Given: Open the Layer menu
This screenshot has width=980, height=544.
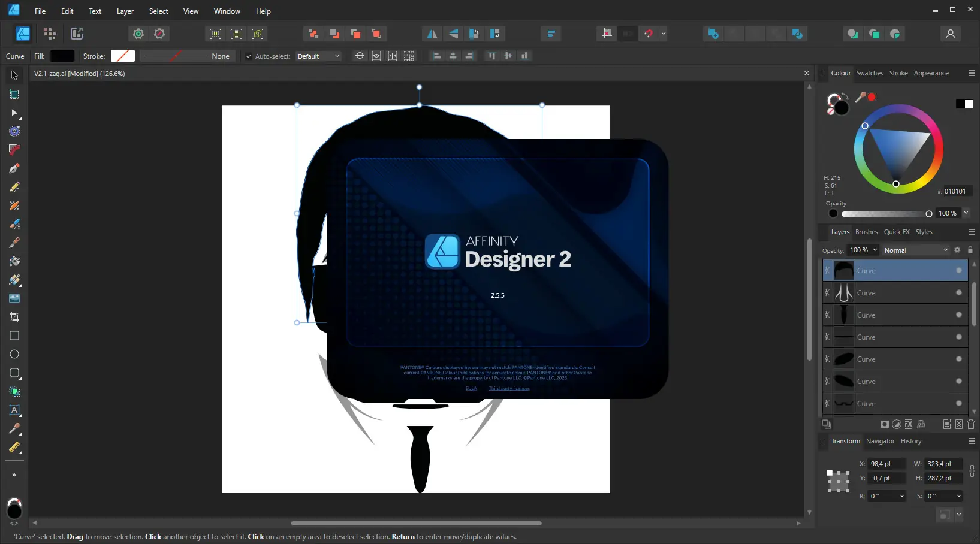Looking at the screenshot, I should pyautogui.click(x=125, y=11).
